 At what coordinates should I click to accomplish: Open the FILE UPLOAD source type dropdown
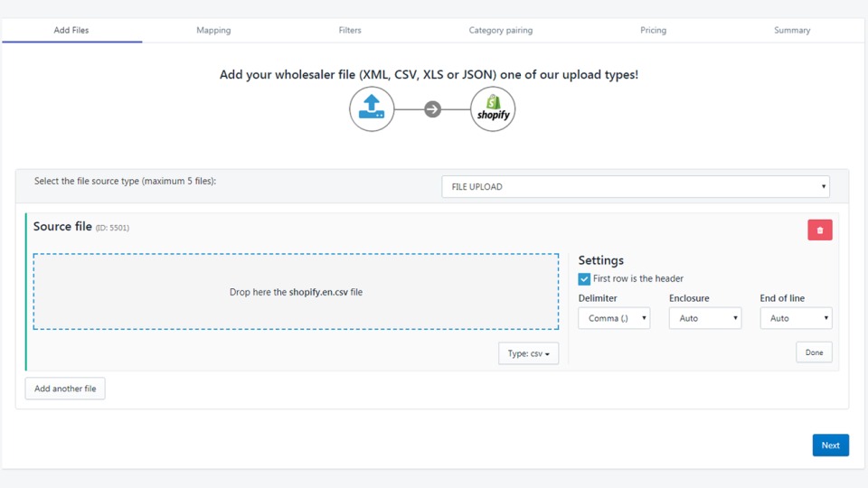click(x=636, y=187)
